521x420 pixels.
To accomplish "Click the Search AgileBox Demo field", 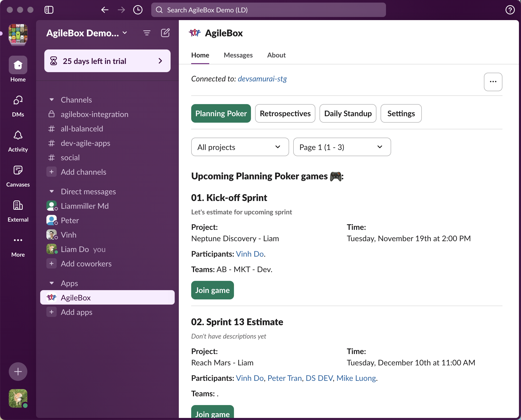I will tap(268, 10).
